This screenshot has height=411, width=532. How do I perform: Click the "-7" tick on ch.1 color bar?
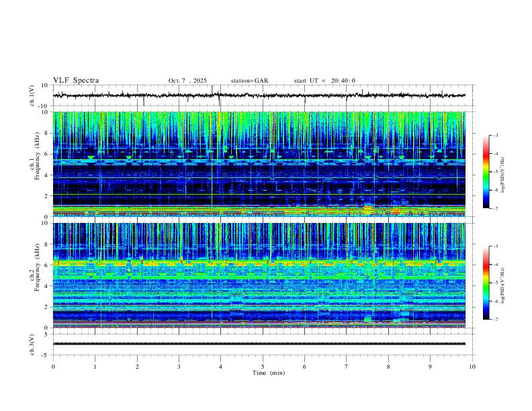(x=495, y=208)
